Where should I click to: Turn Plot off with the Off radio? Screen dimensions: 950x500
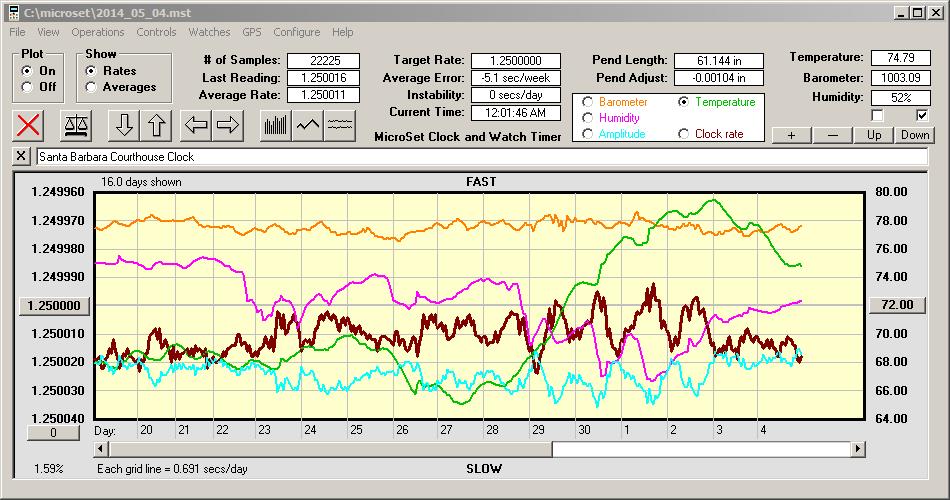point(26,87)
